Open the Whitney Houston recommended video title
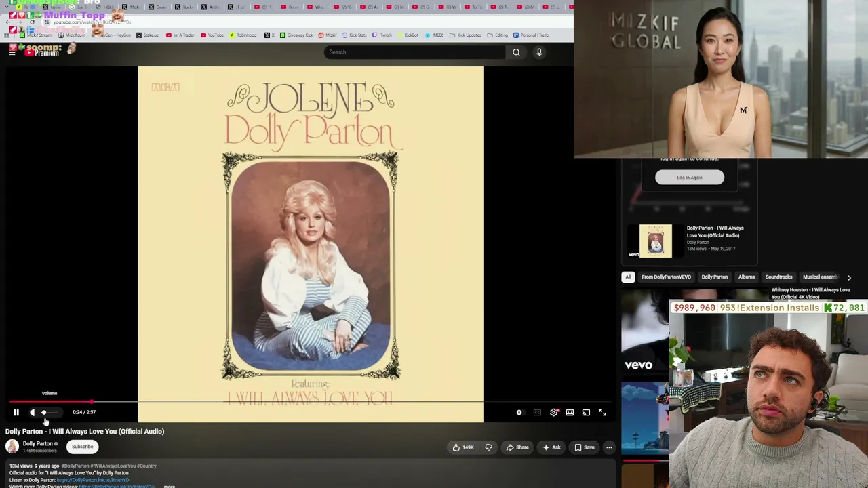This screenshot has height=488, width=868. tap(810, 293)
